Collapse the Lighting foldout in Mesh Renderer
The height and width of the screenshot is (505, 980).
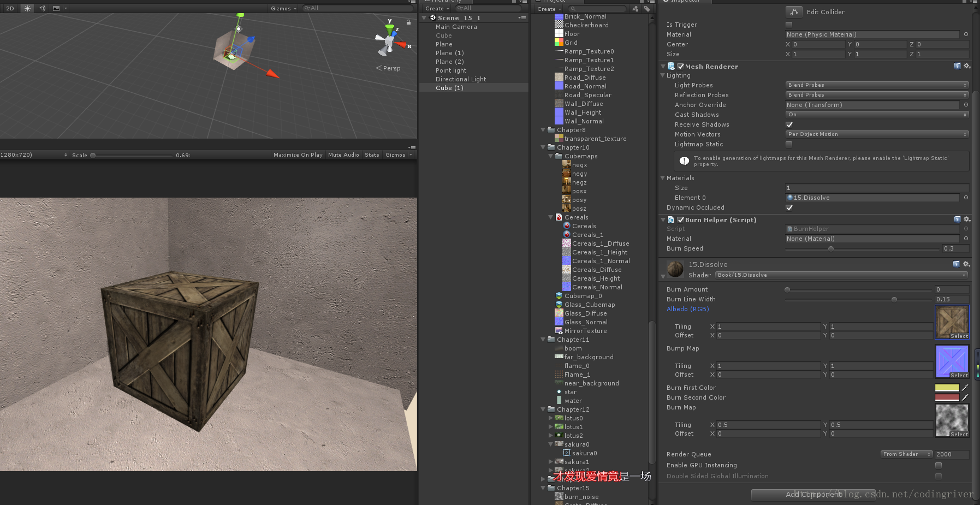663,75
